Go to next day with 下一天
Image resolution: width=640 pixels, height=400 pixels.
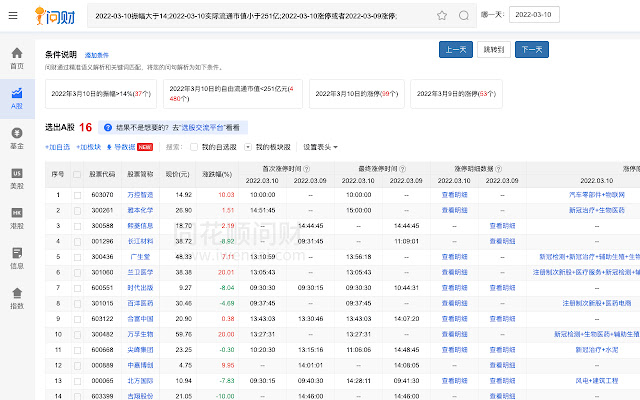[x=532, y=50]
